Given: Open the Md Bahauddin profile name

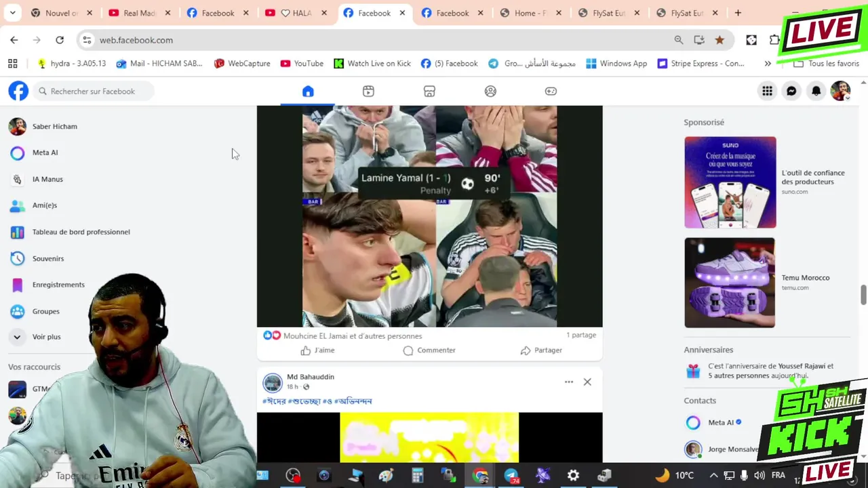Looking at the screenshot, I should (x=311, y=377).
